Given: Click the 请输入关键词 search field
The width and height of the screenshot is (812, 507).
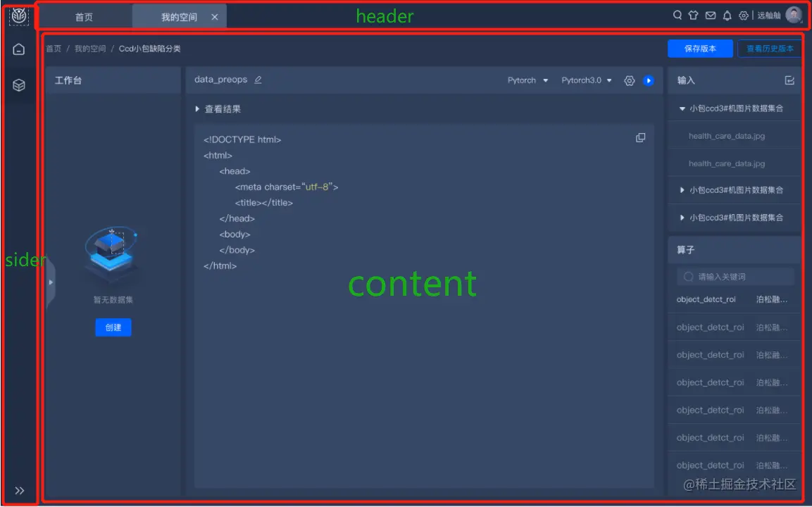Looking at the screenshot, I should (x=735, y=277).
